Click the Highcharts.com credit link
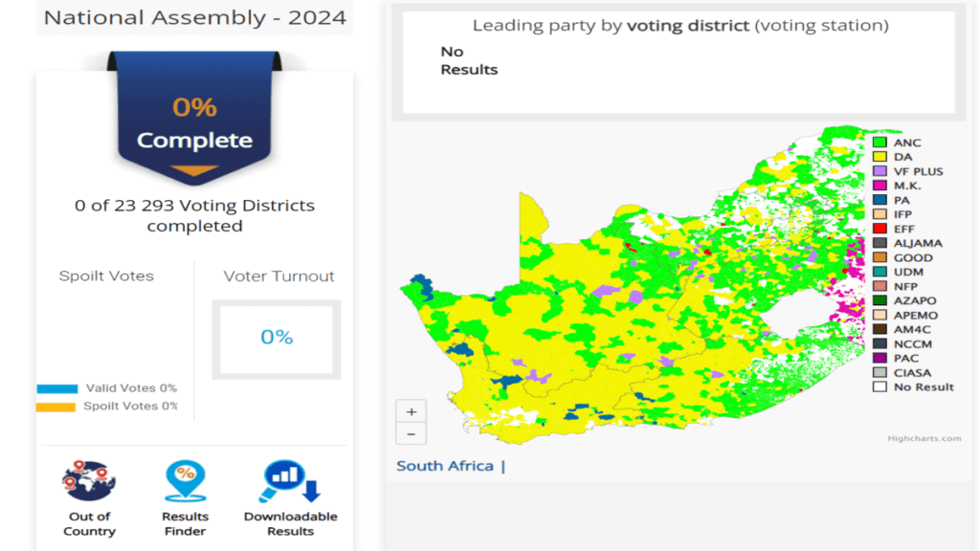 924,438
